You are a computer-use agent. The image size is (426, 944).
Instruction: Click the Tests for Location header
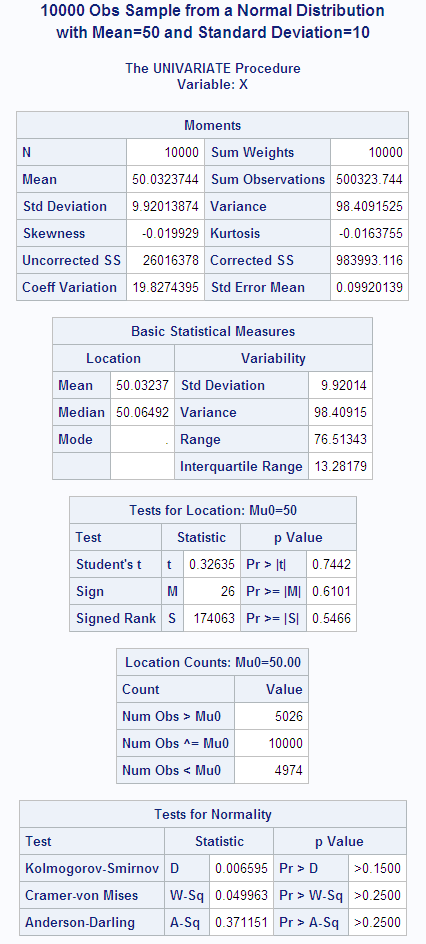pos(213,510)
